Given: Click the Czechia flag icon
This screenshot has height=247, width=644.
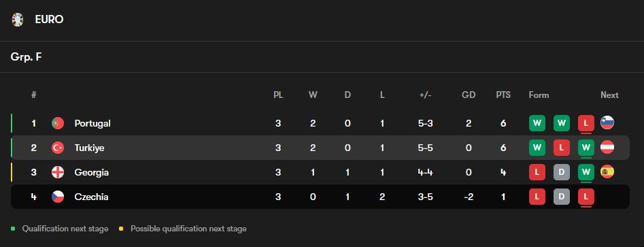Looking at the screenshot, I should click(58, 197).
